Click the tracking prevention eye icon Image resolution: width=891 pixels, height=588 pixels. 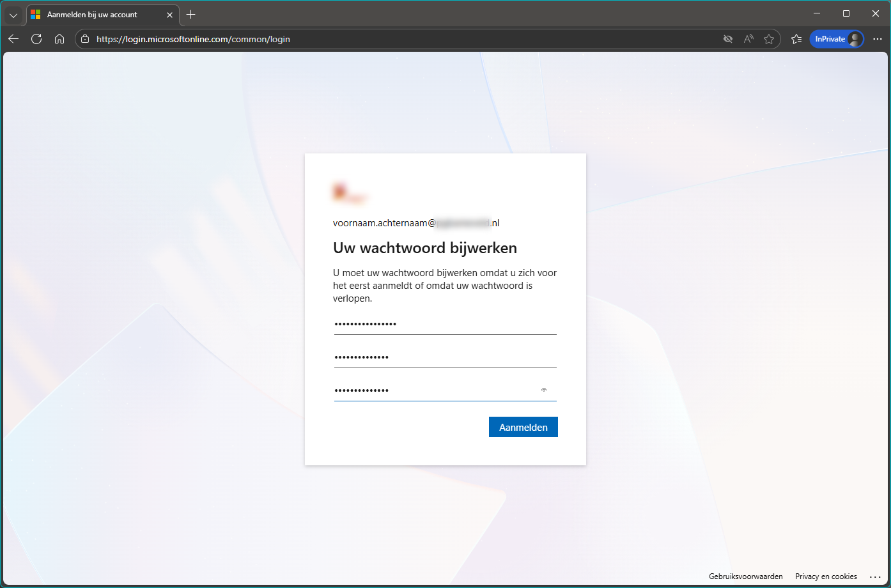[727, 39]
